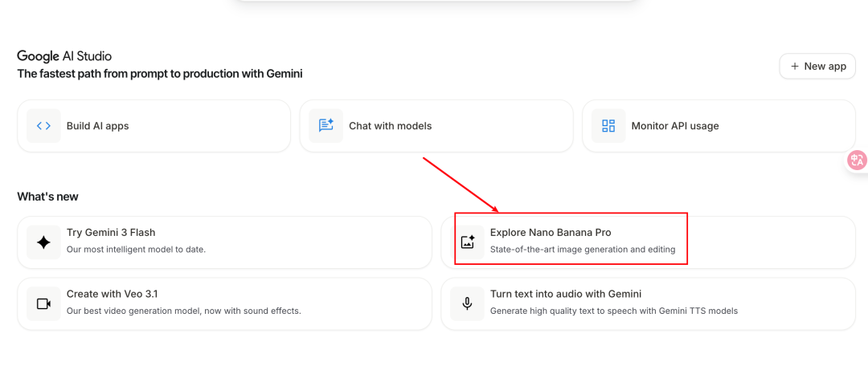The height and width of the screenshot is (366, 868).
Task: Open Turn text into audio with Gemini
Action: 649,303
